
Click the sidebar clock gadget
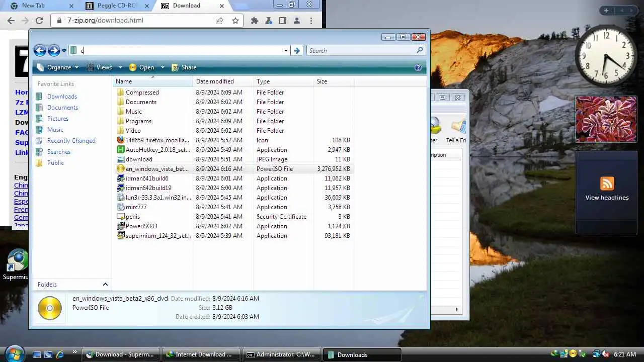click(605, 56)
